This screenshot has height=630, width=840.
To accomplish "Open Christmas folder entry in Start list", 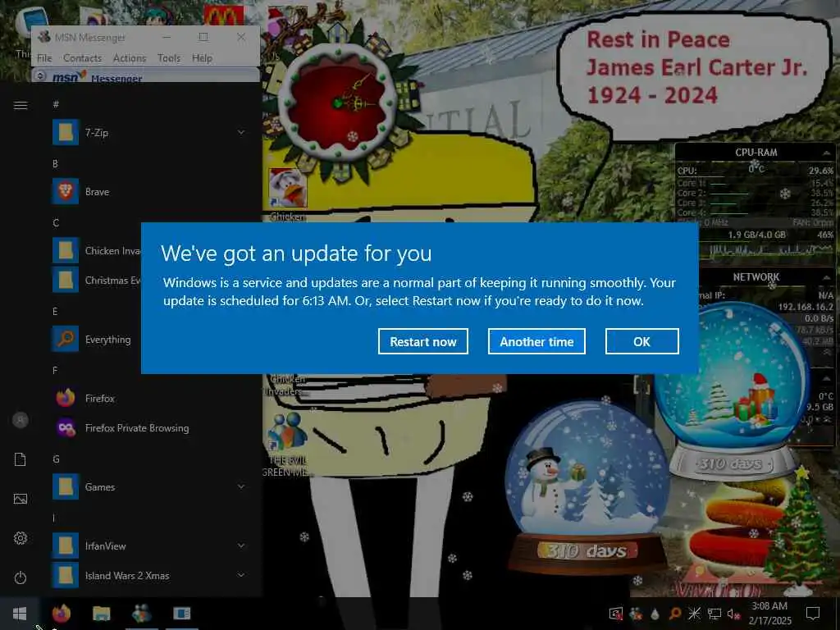I will tap(97, 281).
